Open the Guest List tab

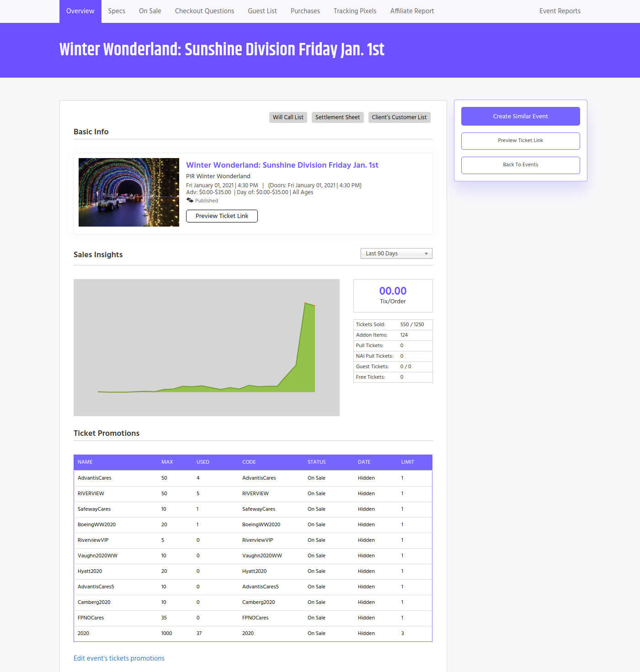tap(262, 11)
